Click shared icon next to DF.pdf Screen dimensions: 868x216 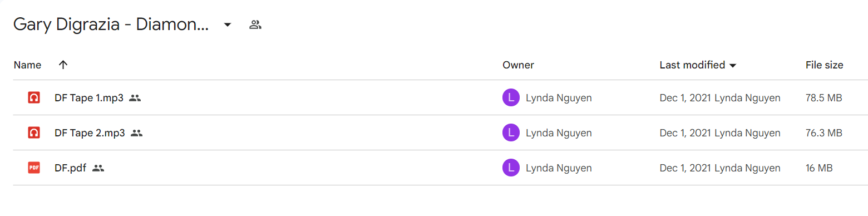98,168
